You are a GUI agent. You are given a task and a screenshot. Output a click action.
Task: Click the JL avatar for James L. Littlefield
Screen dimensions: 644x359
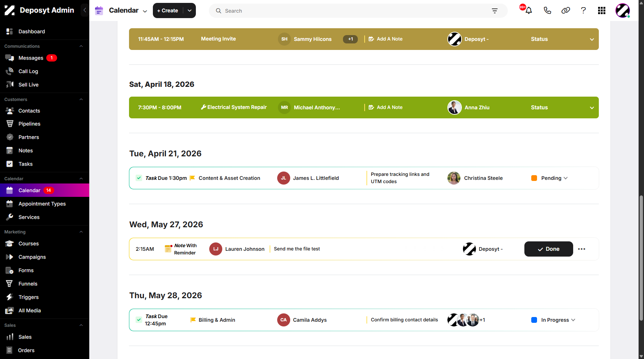284,178
